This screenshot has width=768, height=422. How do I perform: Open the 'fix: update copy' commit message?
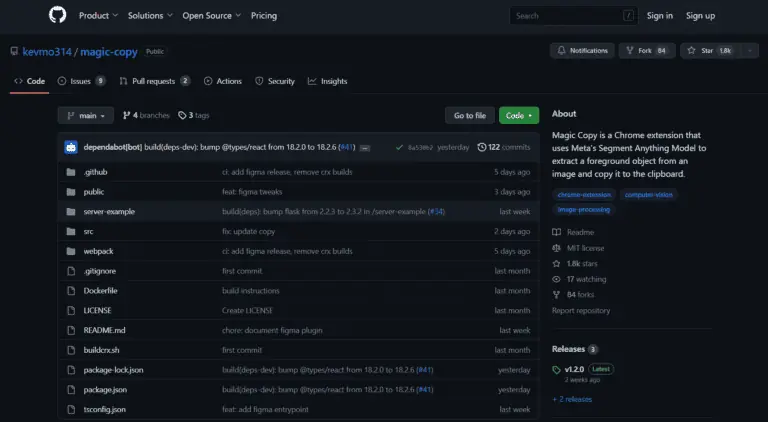pos(248,232)
